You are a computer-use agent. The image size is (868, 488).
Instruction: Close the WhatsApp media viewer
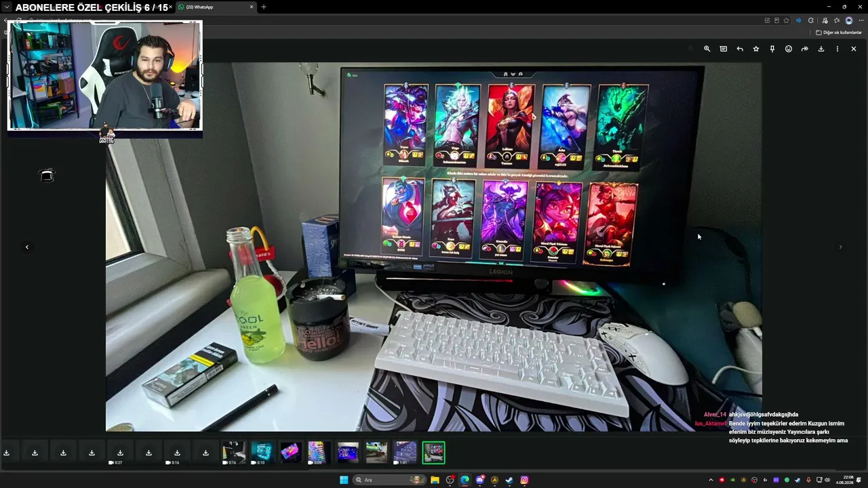coord(854,49)
